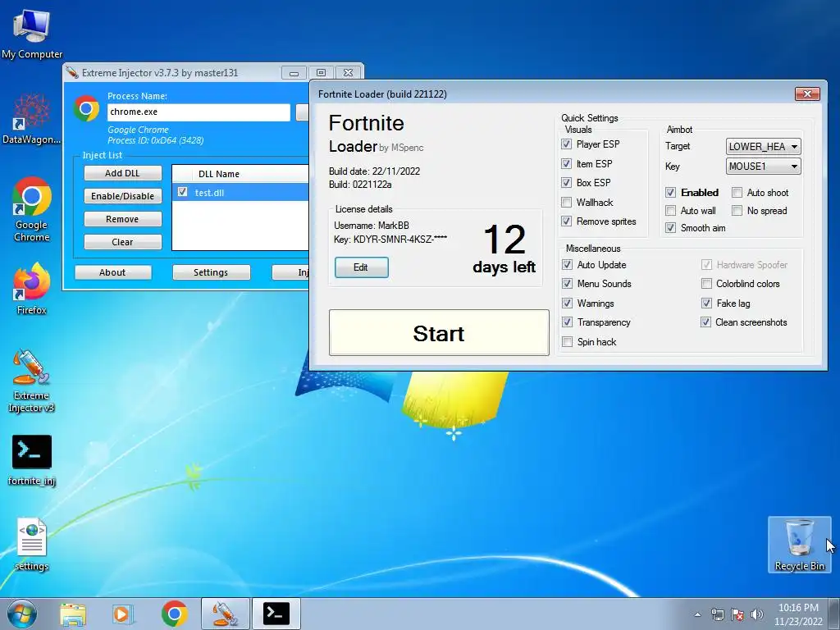Enable the No spread checkbox
840x630 pixels.
737,211
